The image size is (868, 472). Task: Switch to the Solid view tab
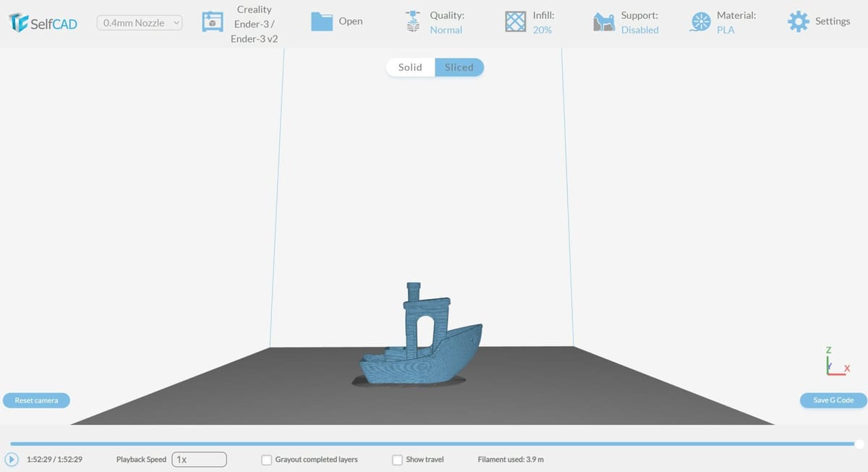click(410, 67)
